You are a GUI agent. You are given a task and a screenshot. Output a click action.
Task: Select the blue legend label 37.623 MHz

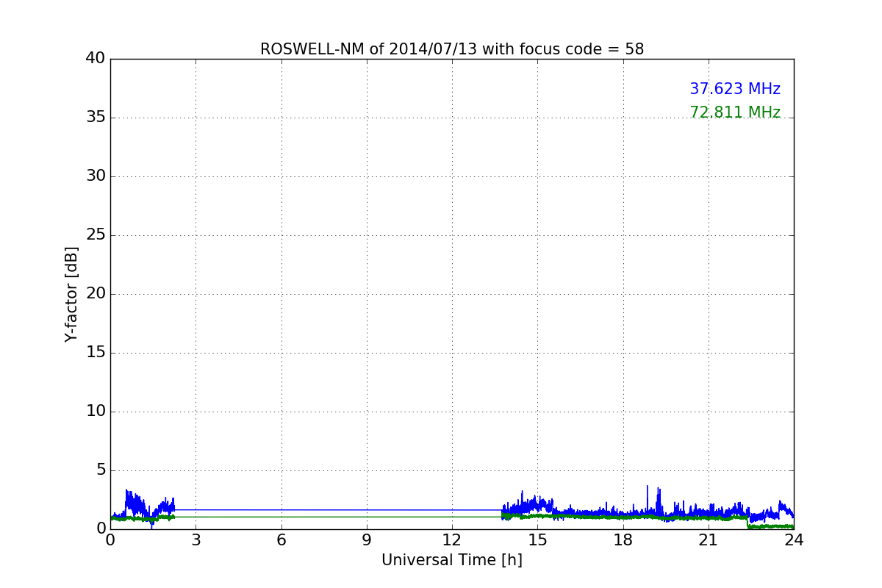click(x=735, y=89)
